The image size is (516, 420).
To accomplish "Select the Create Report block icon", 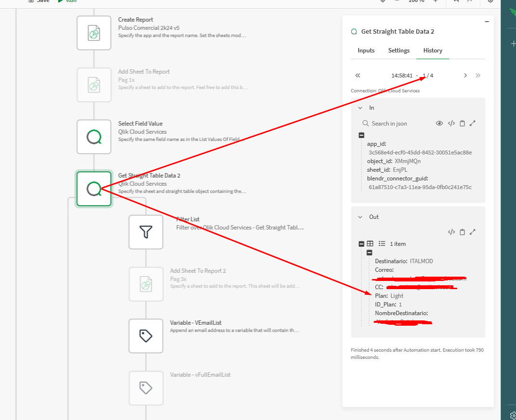I will 94,33.
